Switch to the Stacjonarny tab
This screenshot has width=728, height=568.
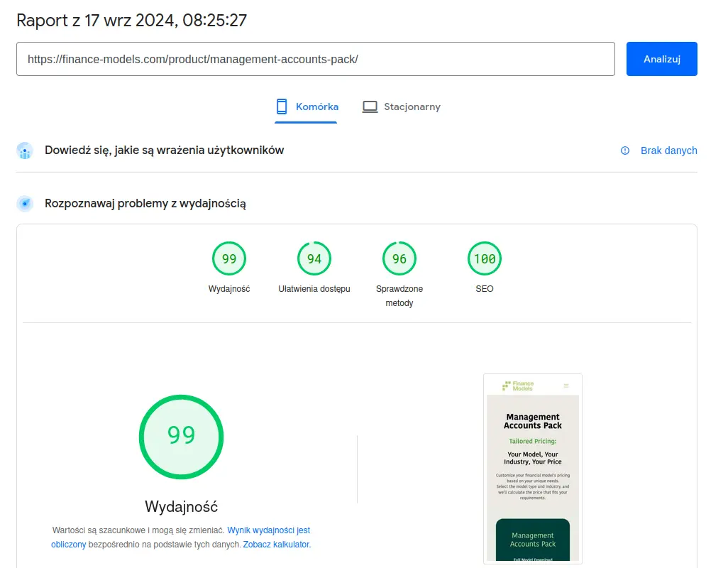tap(401, 106)
